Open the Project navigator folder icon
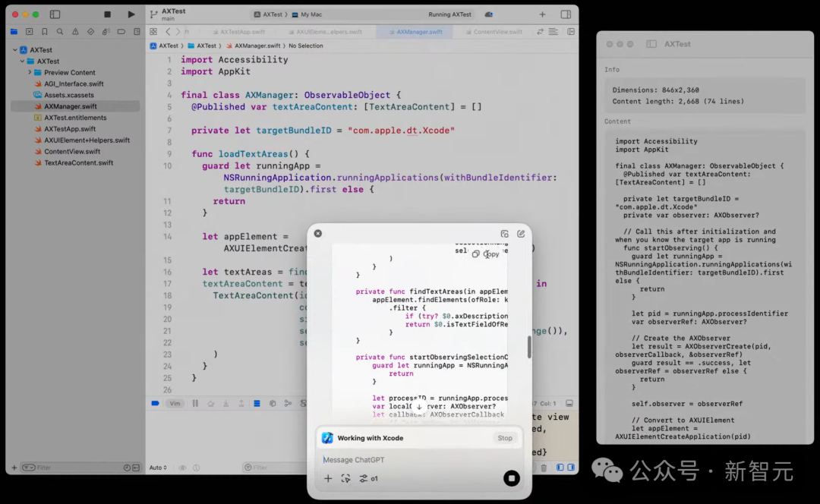The width and height of the screenshot is (820, 504). pyautogui.click(x=14, y=32)
